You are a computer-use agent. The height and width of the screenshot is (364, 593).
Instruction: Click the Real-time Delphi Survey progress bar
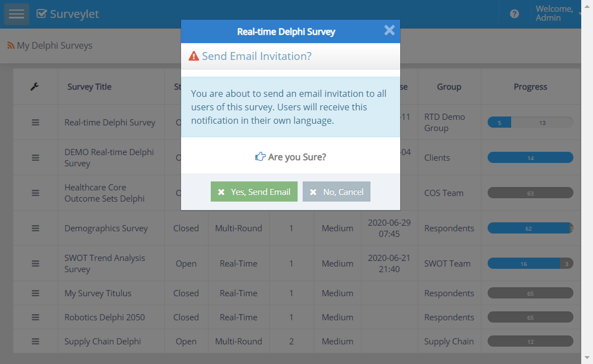530,122
